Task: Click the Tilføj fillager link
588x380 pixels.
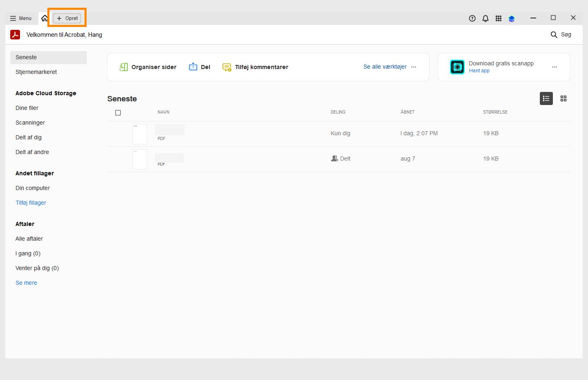Action: [x=31, y=203]
